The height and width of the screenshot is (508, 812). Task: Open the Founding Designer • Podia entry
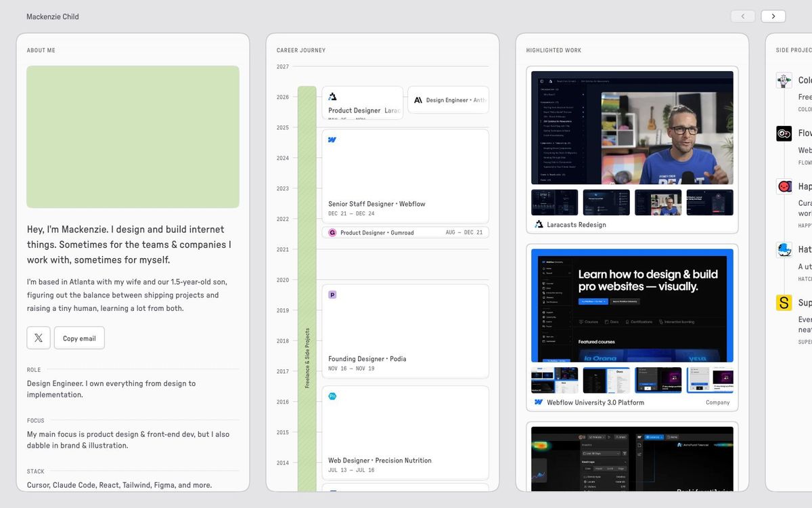405,331
